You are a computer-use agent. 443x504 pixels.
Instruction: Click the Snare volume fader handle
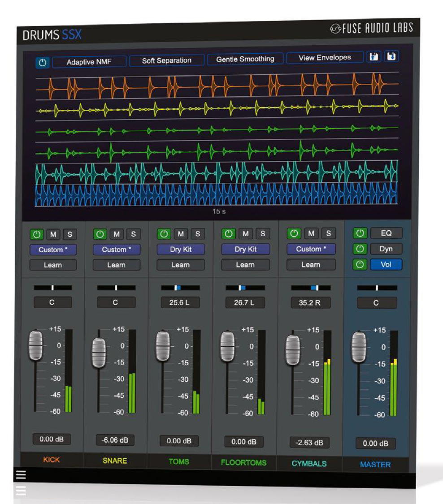coord(99,353)
